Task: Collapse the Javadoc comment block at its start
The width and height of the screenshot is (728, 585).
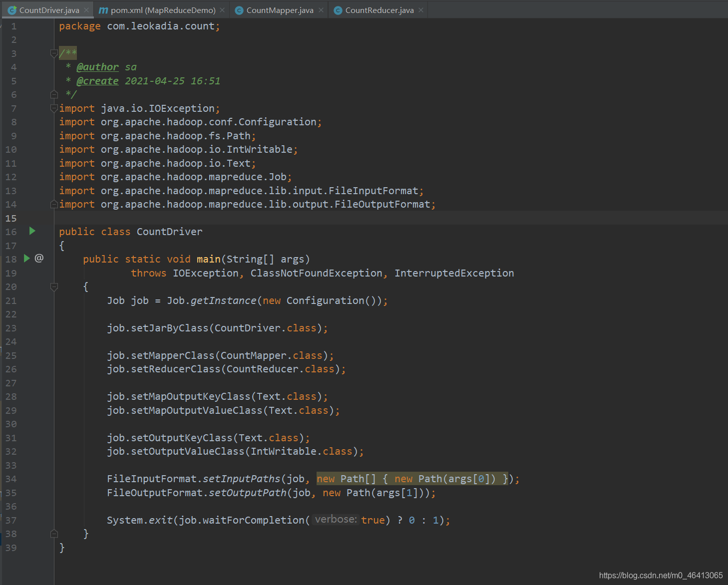Action: pyautogui.click(x=54, y=53)
